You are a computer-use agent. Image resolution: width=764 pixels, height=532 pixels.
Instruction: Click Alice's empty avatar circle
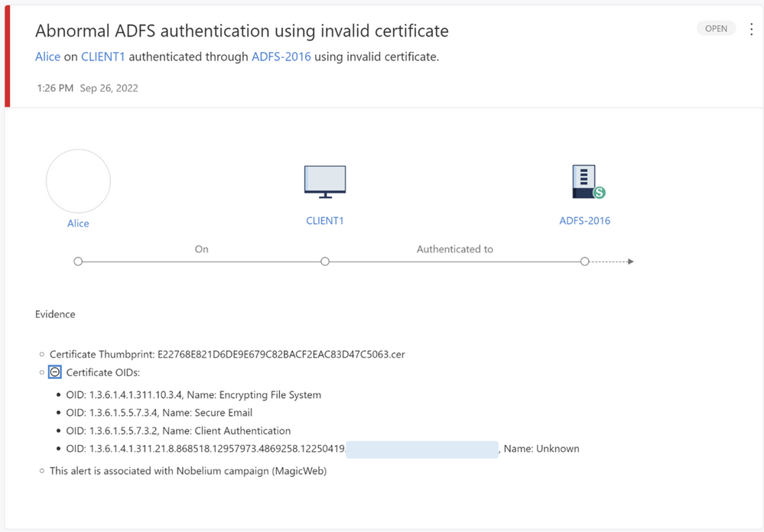[78, 181]
